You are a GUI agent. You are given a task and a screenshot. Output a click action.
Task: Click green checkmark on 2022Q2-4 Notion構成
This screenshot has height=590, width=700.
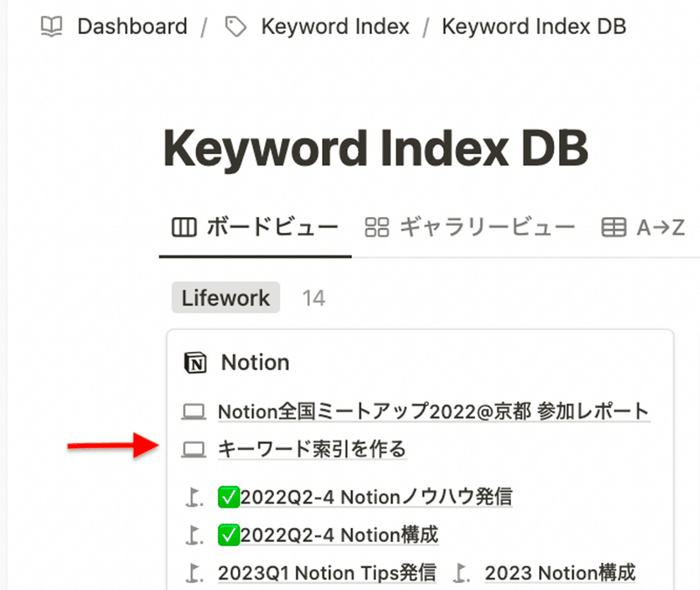coord(228,535)
